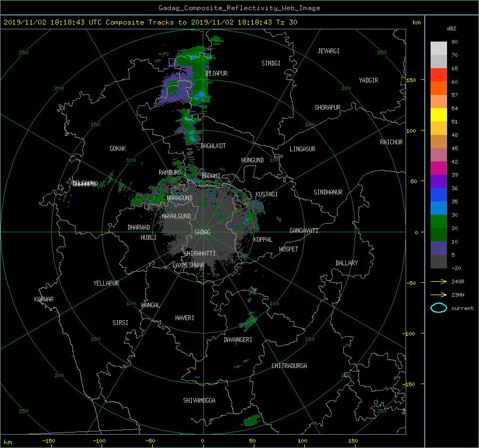
Task: Click the JEVARGI city label
Action: pyautogui.click(x=328, y=51)
